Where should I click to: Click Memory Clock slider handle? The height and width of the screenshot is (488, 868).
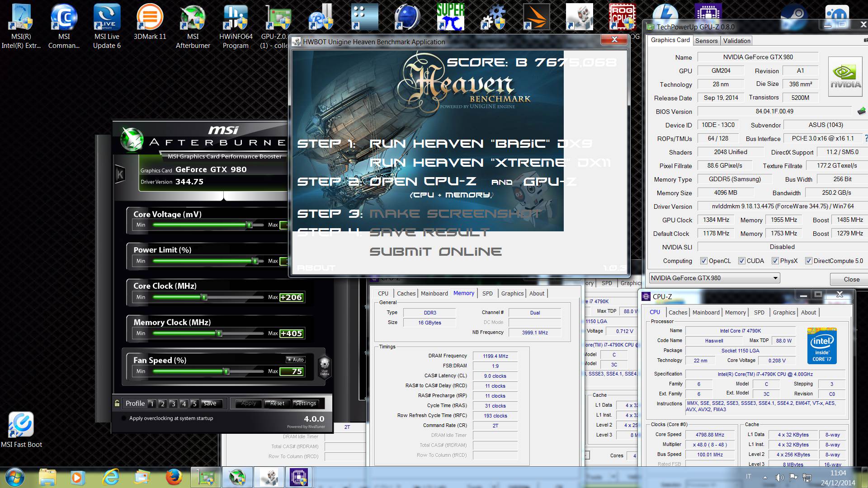[x=219, y=333]
